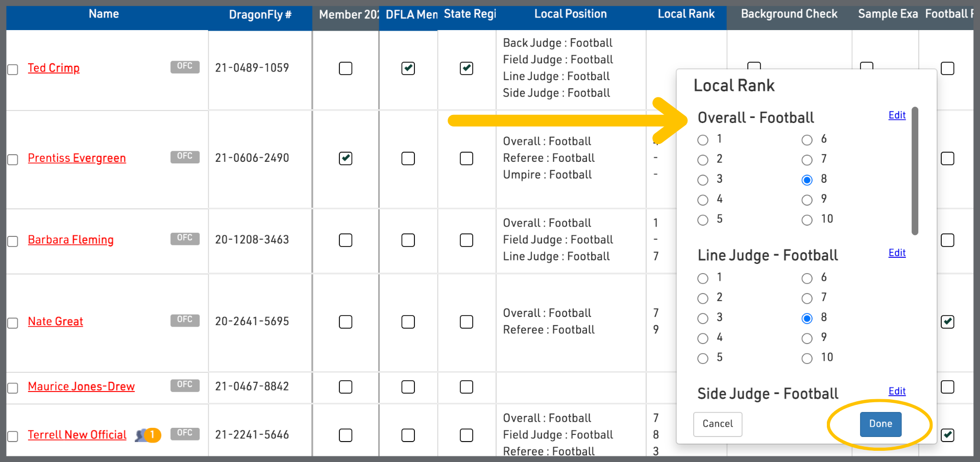Sort by the Local Rank column header
Screen dimensions: 980x462
click(685, 14)
